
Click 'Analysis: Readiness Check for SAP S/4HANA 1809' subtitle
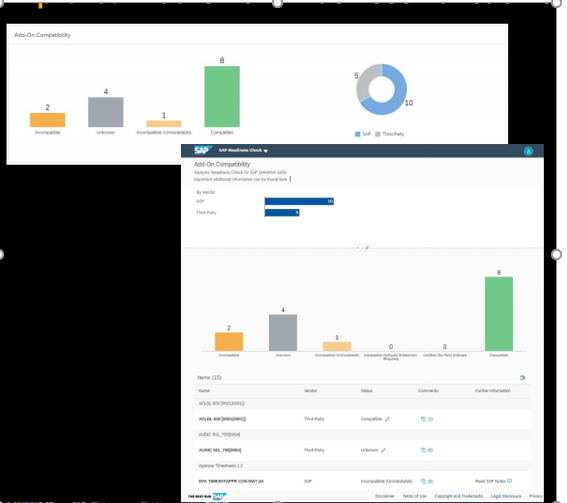click(x=240, y=172)
